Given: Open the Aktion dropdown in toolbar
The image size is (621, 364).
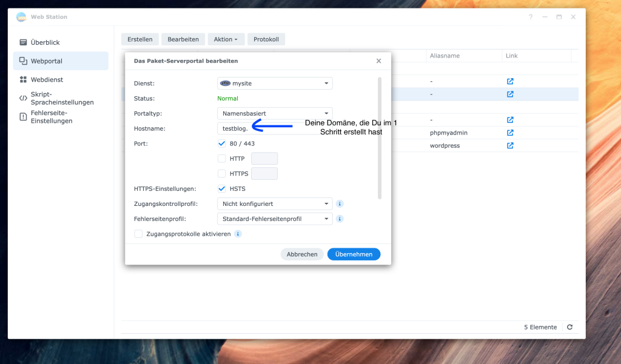Looking at the screenshot, I should pyautogui.click(x=226, y=39).
